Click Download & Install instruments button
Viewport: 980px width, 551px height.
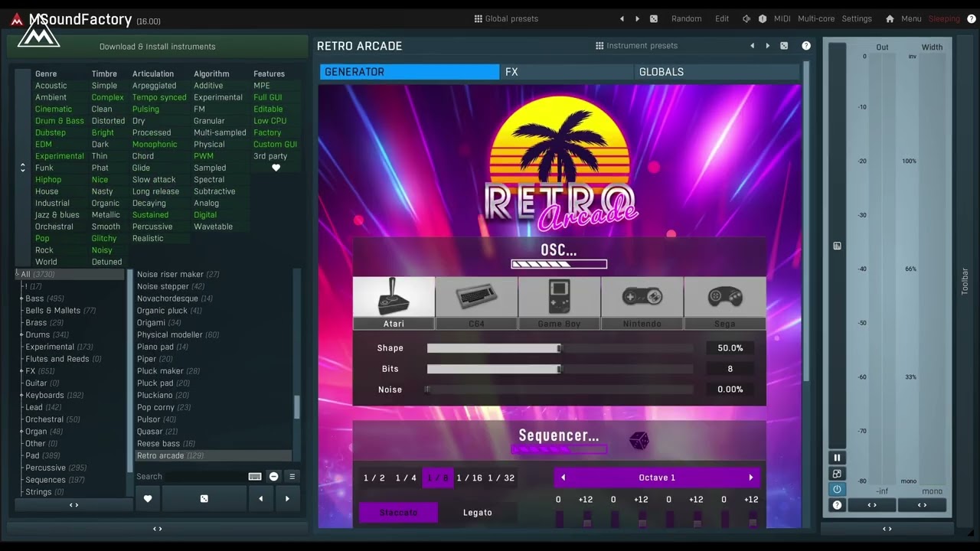(157, 47)
